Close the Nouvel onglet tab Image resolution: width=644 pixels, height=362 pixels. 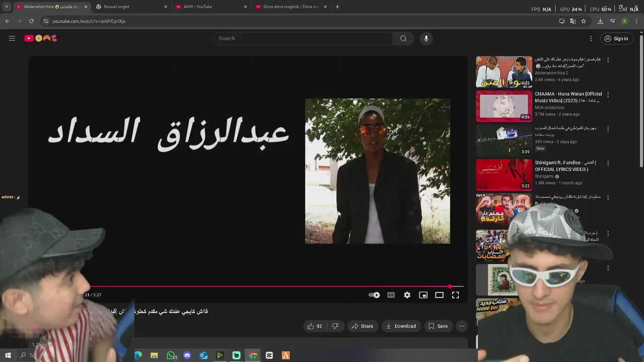coord(166,7)
